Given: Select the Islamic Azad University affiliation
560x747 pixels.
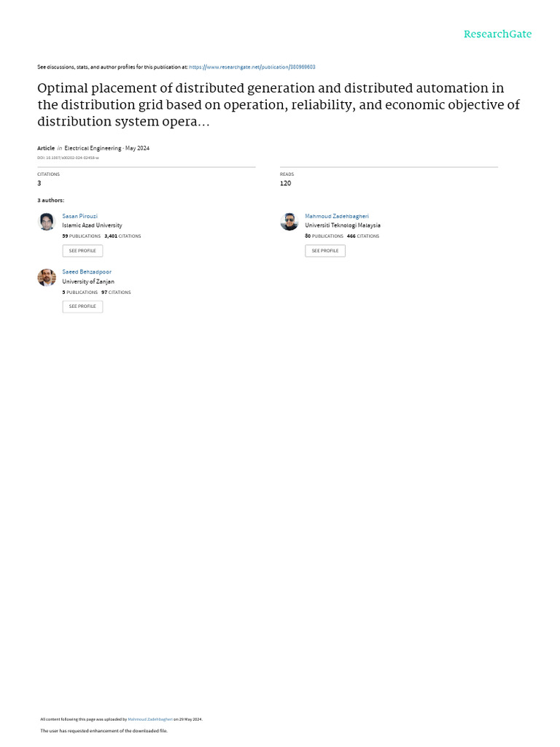Looking at the screenshot, I should pos(92,226).
